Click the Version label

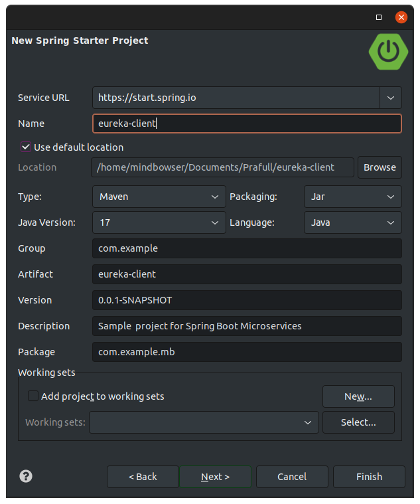click(35, 300)
